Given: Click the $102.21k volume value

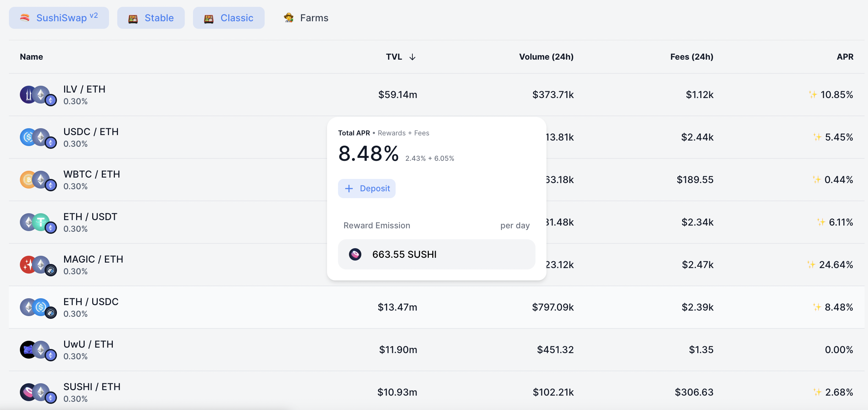Looking at the screenshot, I should 553,392.
